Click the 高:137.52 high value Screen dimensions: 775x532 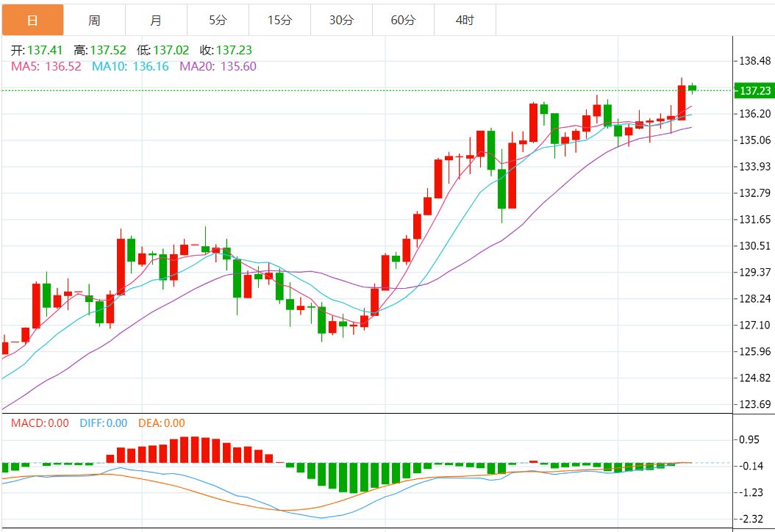pyautogui.click(x=100, y=50)
